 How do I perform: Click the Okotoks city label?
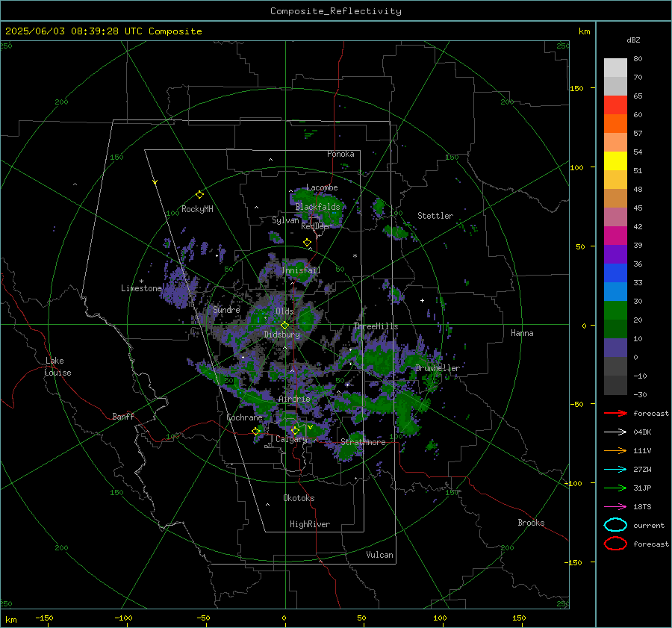[299, 498]
